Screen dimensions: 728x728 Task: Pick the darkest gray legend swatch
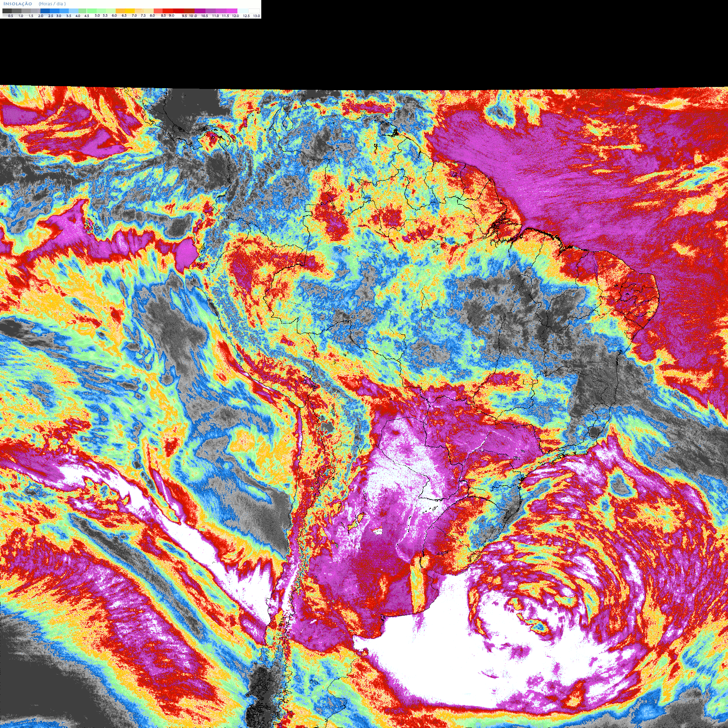(7, 11)
